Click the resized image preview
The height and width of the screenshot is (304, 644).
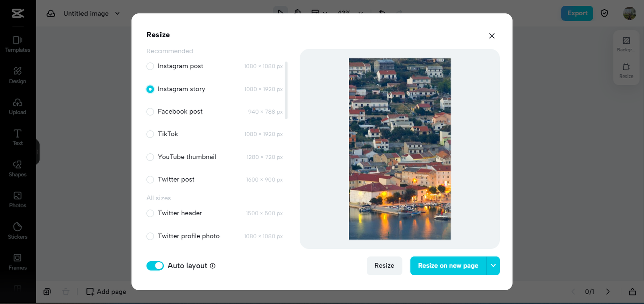coord(400,149)
